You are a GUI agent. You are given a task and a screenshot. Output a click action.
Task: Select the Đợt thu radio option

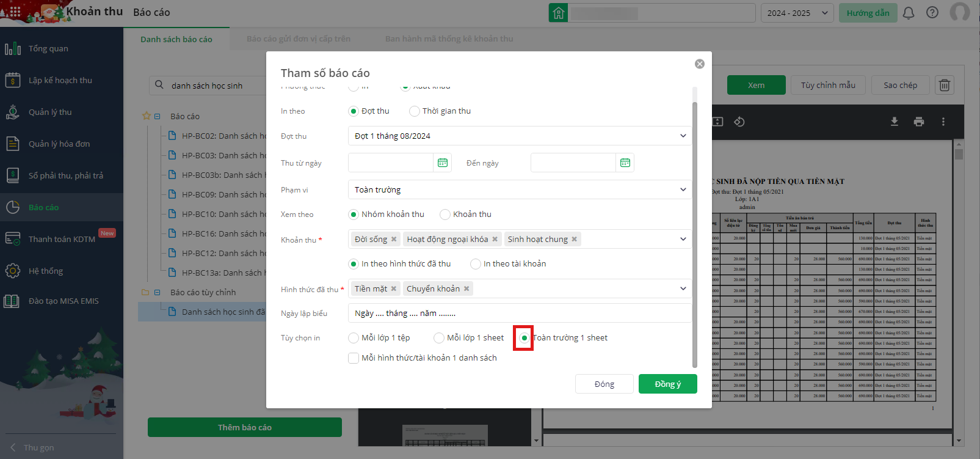click(354, 111)
